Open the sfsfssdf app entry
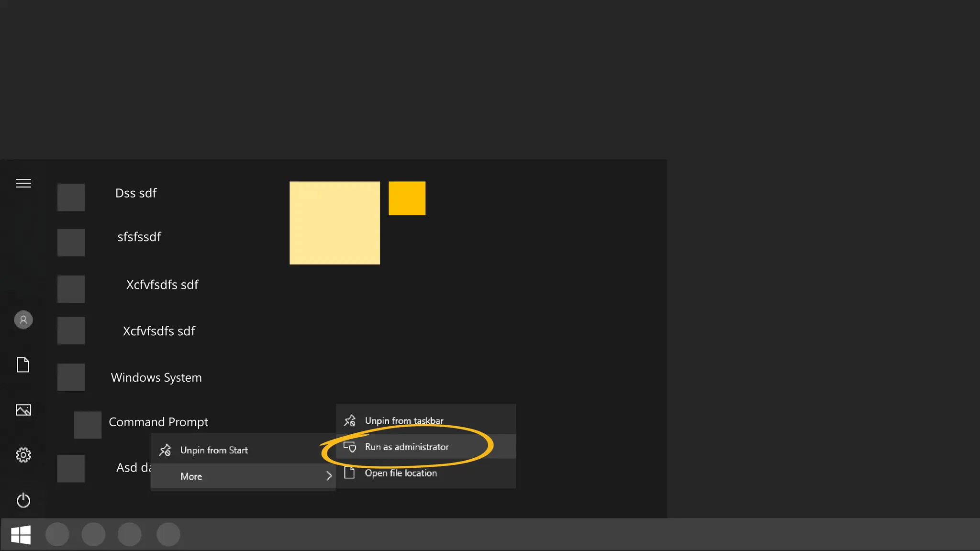This screenshot has width=980, height=551. pyautogui.click(x=139, y=237)
